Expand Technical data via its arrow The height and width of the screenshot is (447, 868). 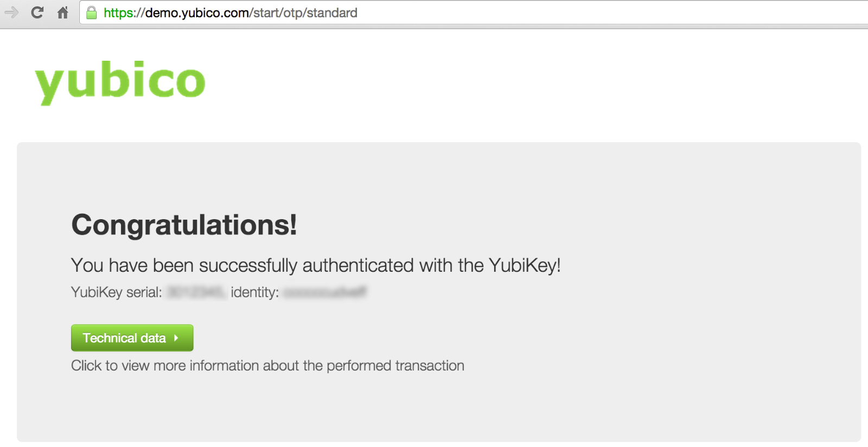click(176, 338)
